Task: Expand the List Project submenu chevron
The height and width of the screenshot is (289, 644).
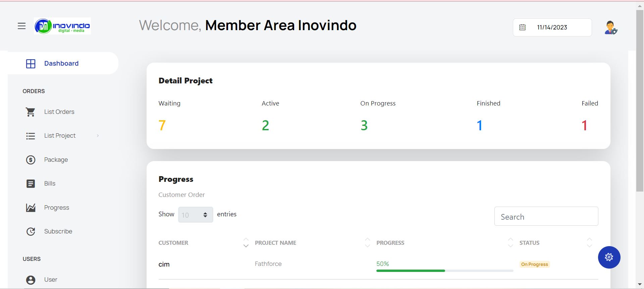Action: click(98, 136)
